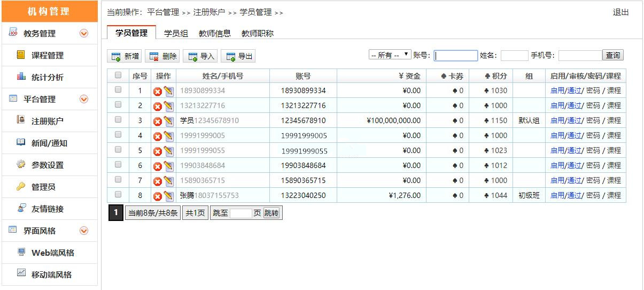Image resolution: width=644 pixels, height=290 pixels.
Task: Focus the 姓名 search input field
Action: tap(515, 56)
